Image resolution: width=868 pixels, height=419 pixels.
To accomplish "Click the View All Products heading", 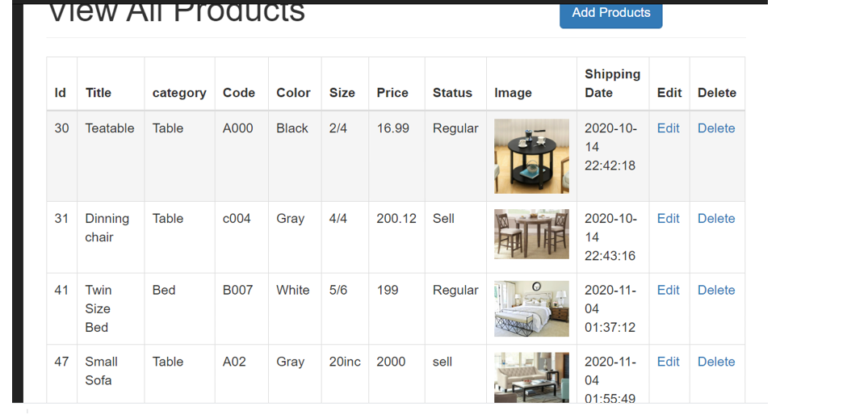I will click(176, 13).
